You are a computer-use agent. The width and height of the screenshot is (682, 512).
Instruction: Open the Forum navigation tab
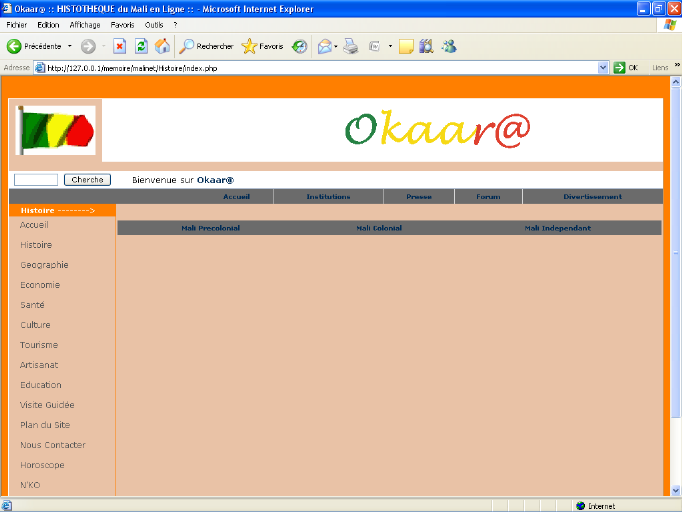(488, 197)
